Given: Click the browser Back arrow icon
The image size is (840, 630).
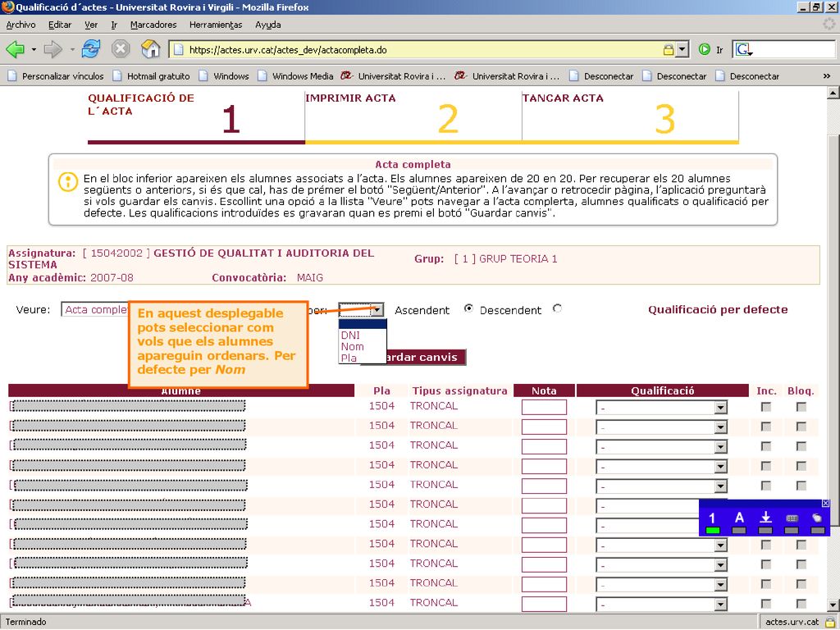Looking at the screenshot, I should pos(15,50).
